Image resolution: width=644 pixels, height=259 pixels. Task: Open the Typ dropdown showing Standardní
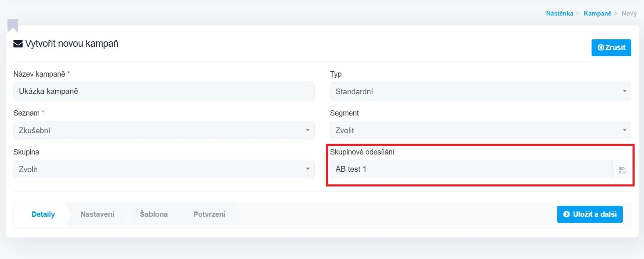click(x=480, y=91)
